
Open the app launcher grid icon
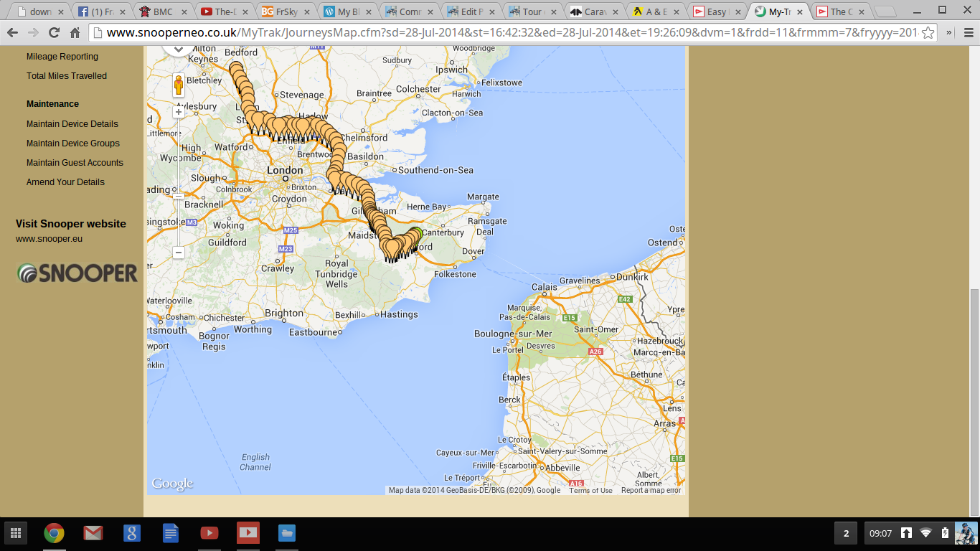[16, 533]
